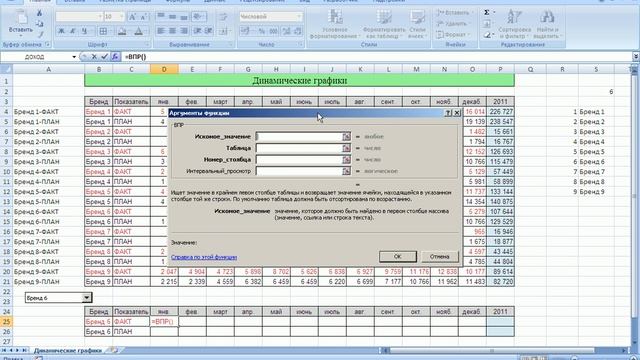Toggle bold (Ж) formatting
Image resolution: width=640 pixels, height=360 pixels.
(61, 31)
